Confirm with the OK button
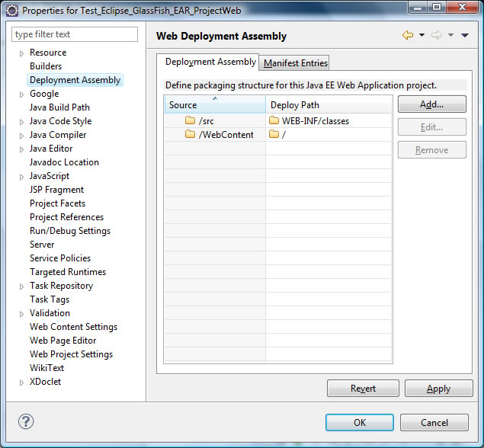484x448 pixels. tap(360, 422)
